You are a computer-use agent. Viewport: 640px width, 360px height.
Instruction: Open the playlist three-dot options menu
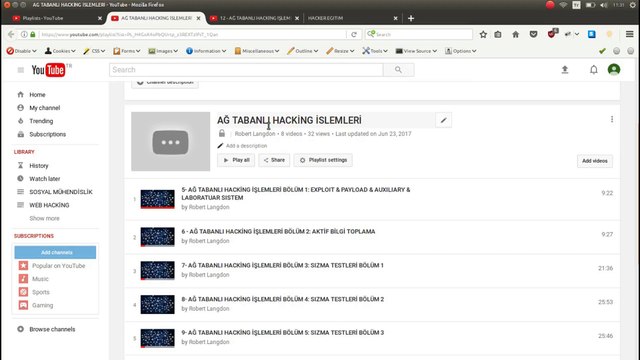point(611,119)
